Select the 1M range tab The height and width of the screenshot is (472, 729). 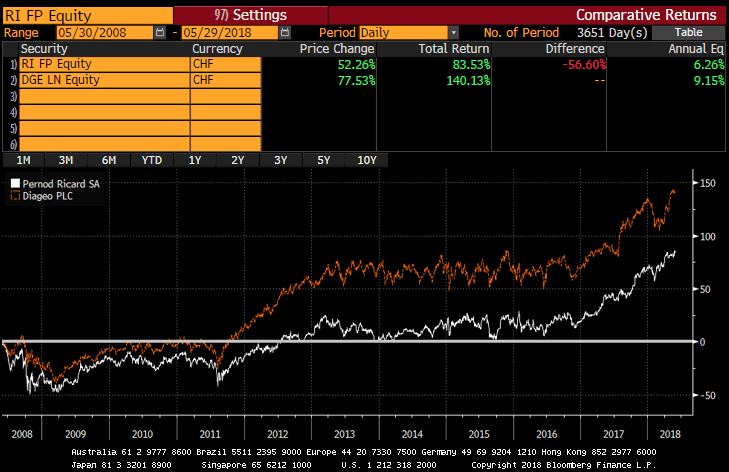pyautogui.click(x=23, y=160)
